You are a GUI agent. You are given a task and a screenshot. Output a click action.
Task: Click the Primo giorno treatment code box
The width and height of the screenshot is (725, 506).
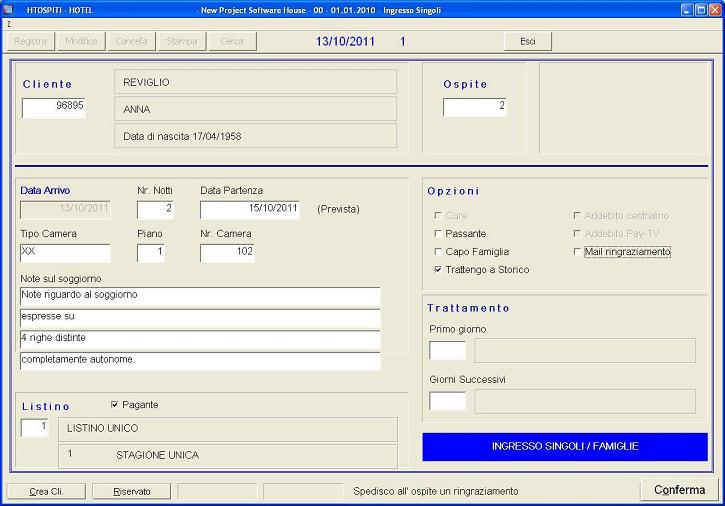[447, 350]
